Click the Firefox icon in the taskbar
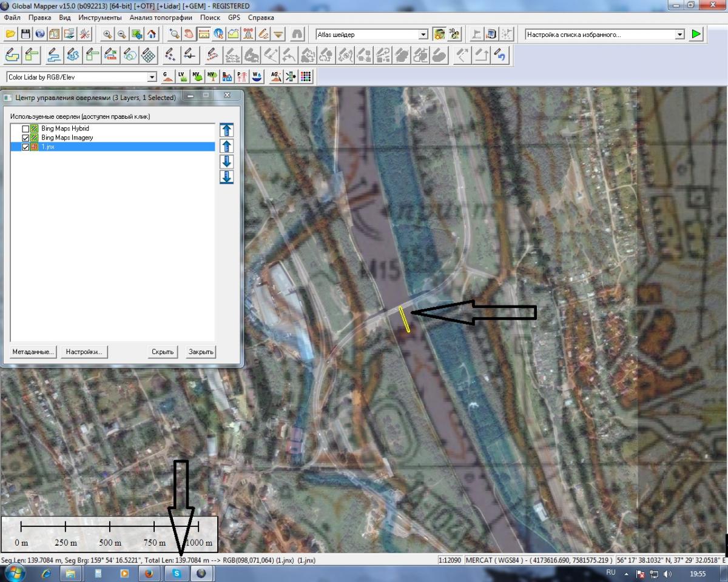The width and height of the screenshot is (728, 582). coord(149,573)
